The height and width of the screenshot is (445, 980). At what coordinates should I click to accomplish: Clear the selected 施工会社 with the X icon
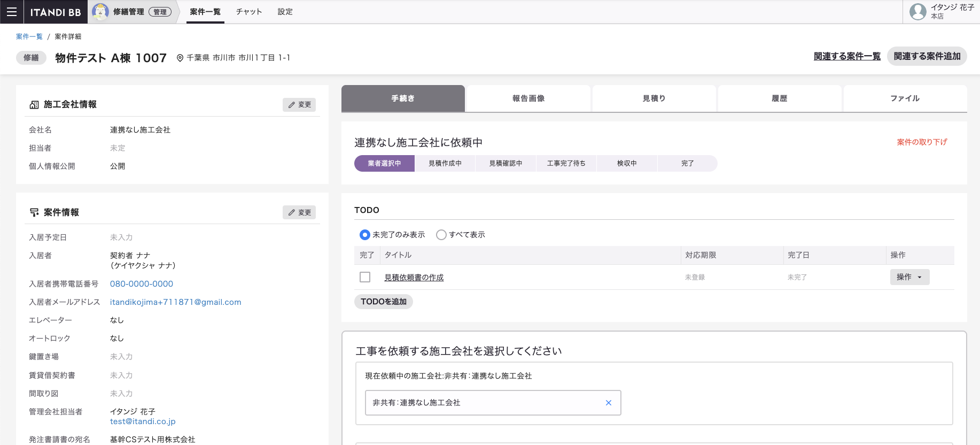click(608, 403)
